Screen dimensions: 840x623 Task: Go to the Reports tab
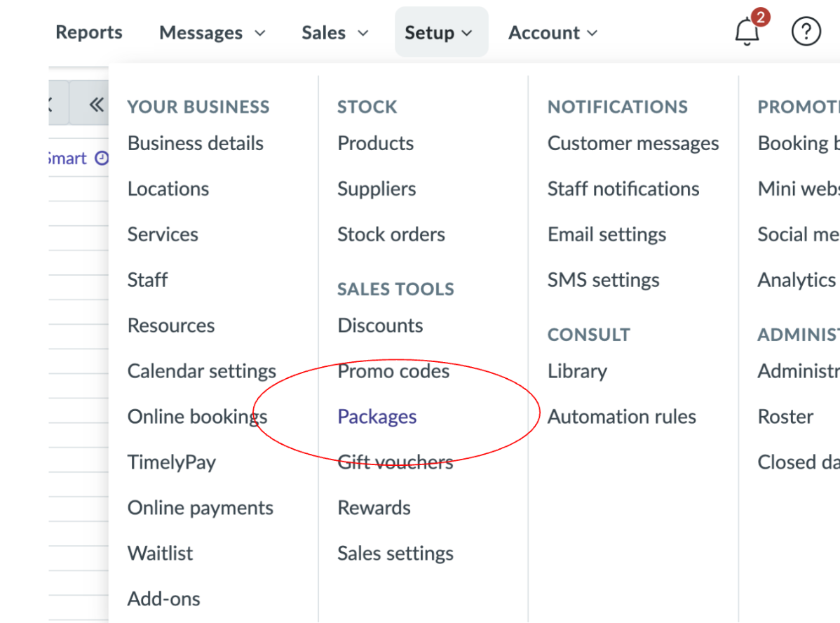pyautogui.click(x=89, y=32)
